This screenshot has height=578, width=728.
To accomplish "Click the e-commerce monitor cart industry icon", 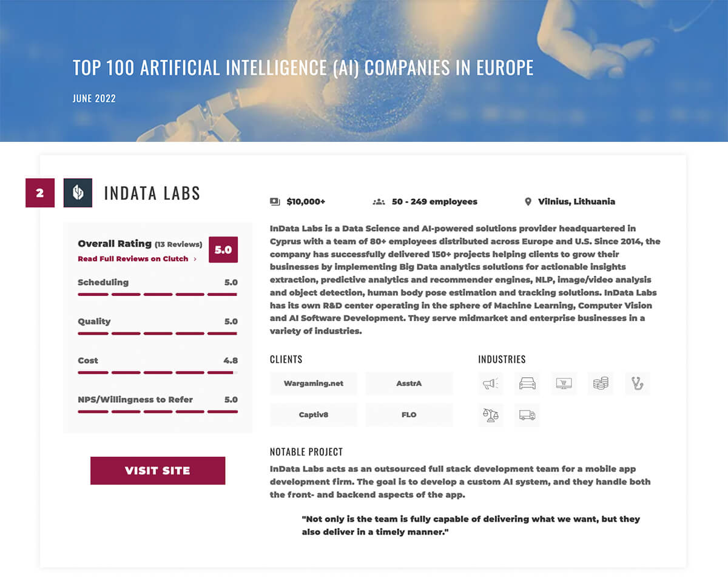I will coord(564,383).
